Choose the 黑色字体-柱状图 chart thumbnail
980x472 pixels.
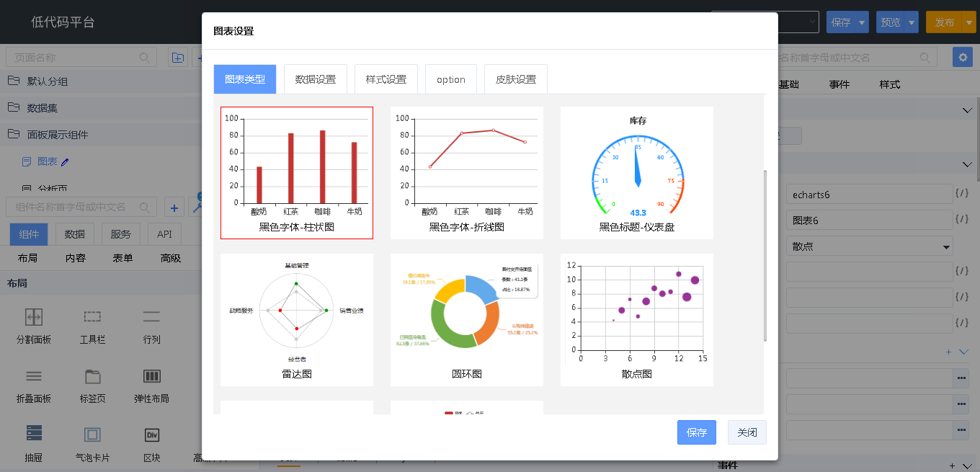(x=297, y=173)
